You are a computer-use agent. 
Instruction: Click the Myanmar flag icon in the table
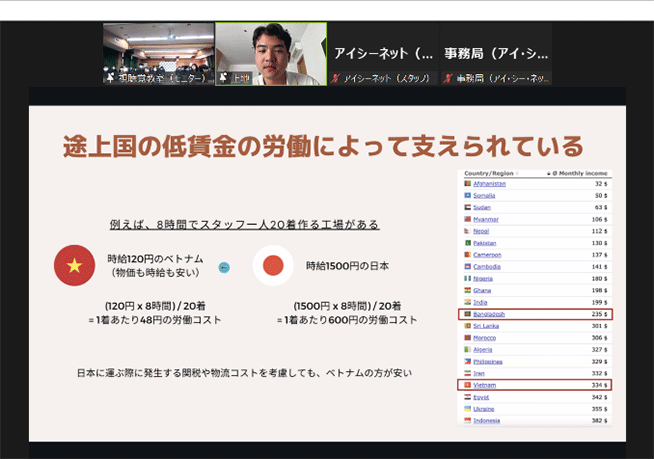click(x=468, y=219)
